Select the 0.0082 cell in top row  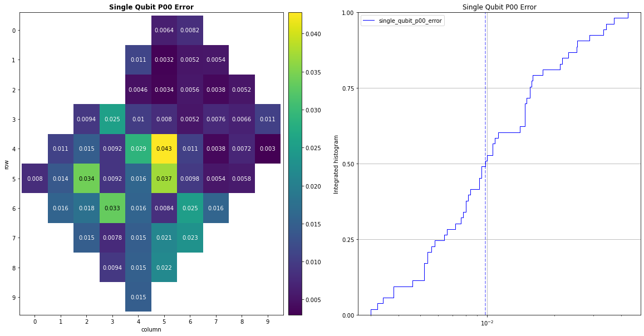tap(190, 30)
